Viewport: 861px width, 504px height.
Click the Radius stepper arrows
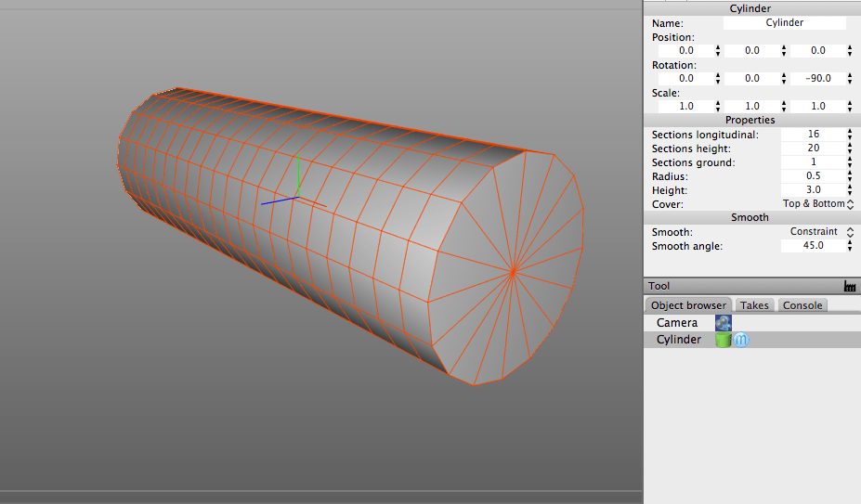[849, 176]
